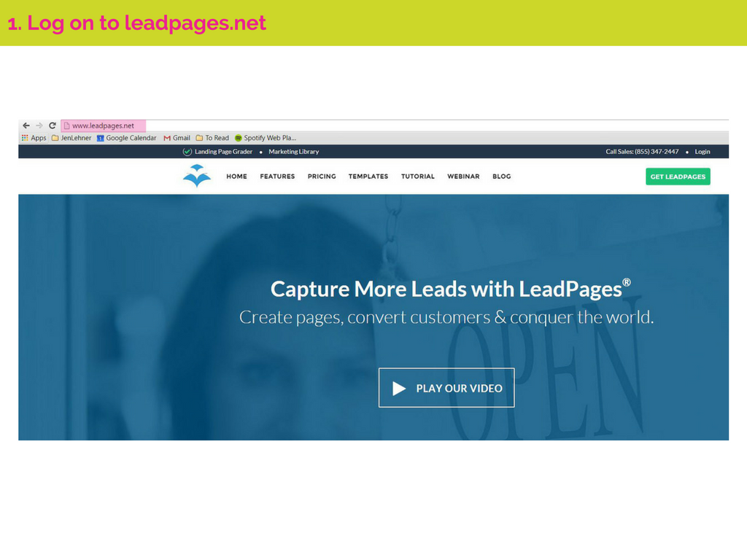This screenshot has height=560, width=747.
Task: Open the Marketing Library link
Action: point(293,152)
